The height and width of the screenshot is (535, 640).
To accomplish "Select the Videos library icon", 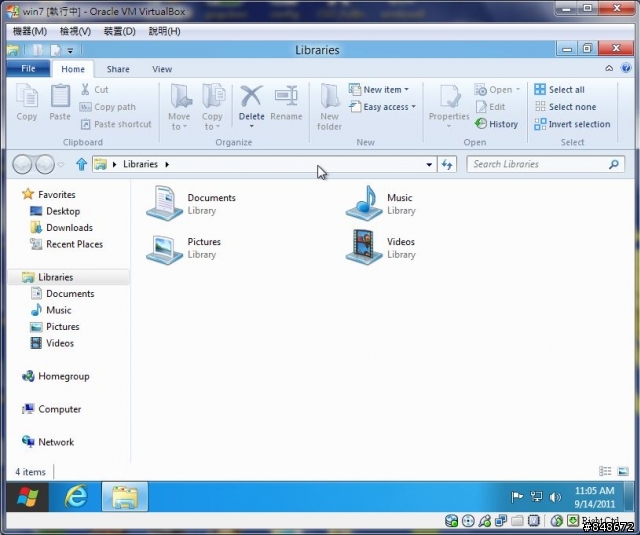I will click(364, 247).
